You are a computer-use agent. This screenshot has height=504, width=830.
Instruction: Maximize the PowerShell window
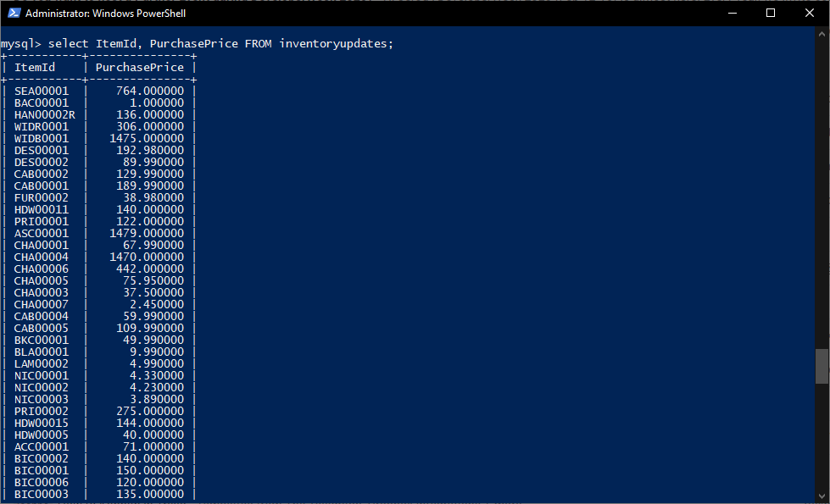pos(770,14)
